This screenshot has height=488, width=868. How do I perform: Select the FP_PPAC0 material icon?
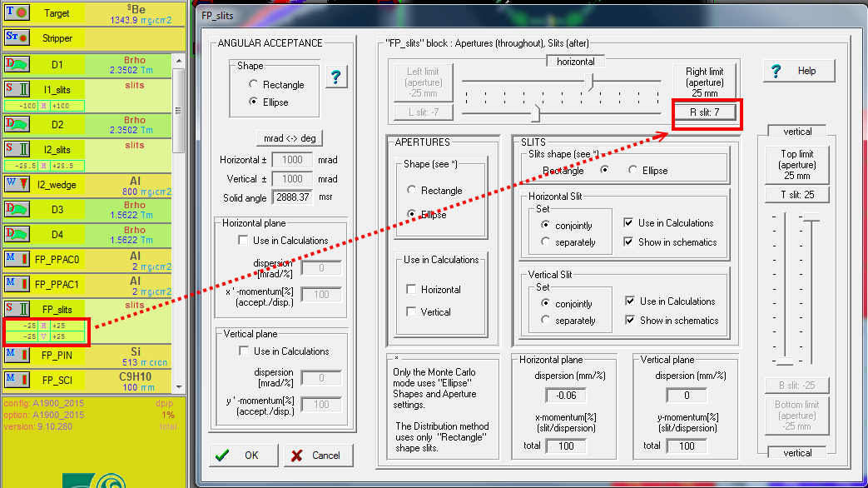coord(17,258)
